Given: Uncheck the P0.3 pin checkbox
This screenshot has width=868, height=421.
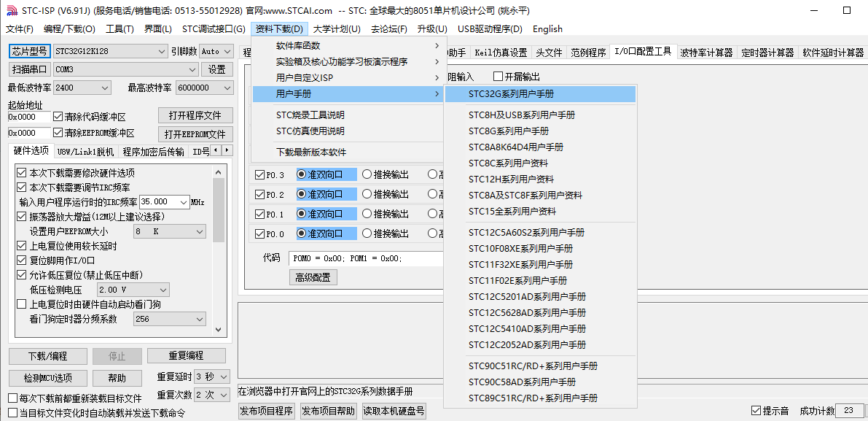Looking at the screenshot, I should (x=259, y=174).
